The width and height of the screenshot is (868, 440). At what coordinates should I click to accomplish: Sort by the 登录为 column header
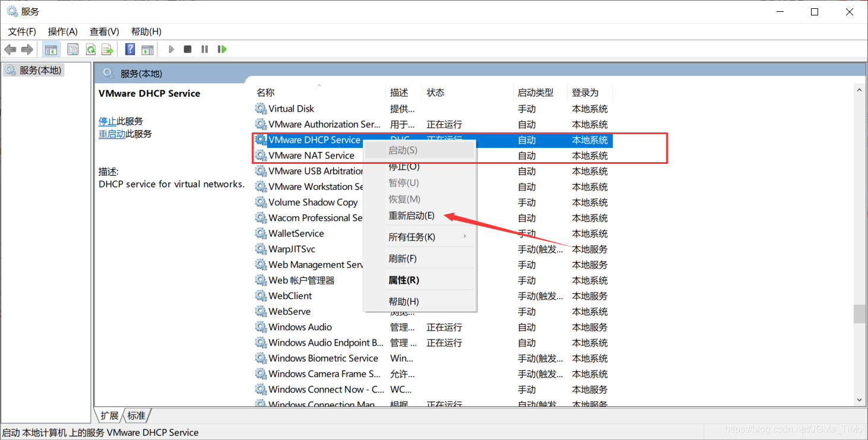click(x=590, y=93)
